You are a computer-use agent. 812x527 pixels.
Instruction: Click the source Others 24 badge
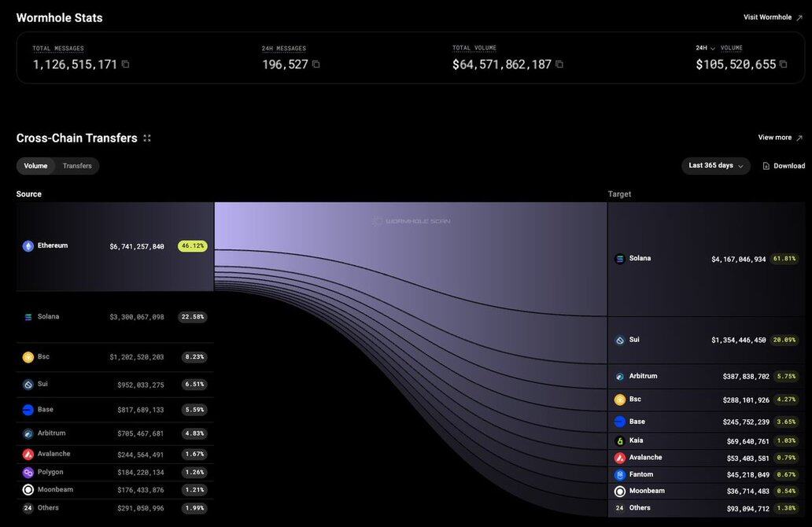pos(28,508)
